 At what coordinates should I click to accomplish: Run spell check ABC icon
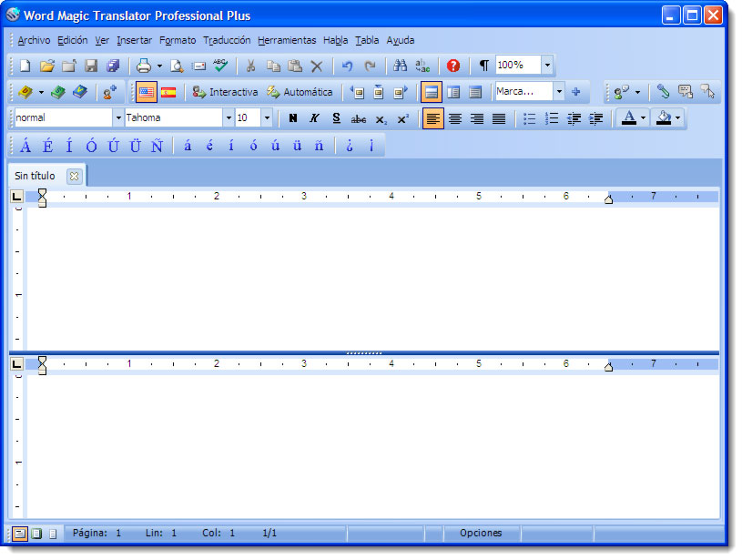[220, 66]
